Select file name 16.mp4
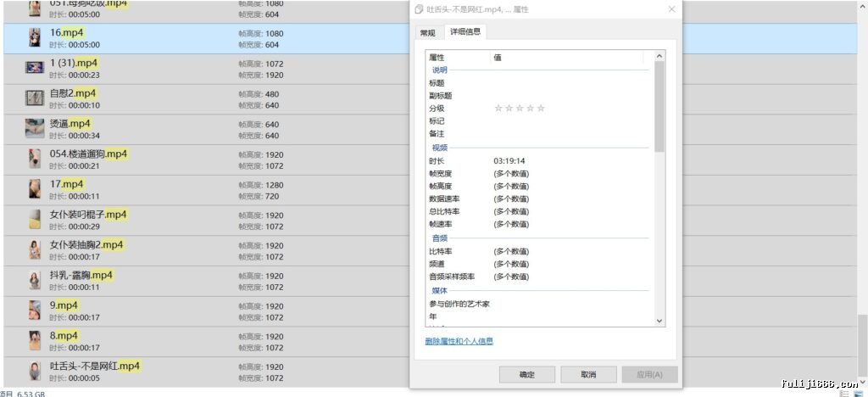868x397 pixels. click(x=66, y=33)
